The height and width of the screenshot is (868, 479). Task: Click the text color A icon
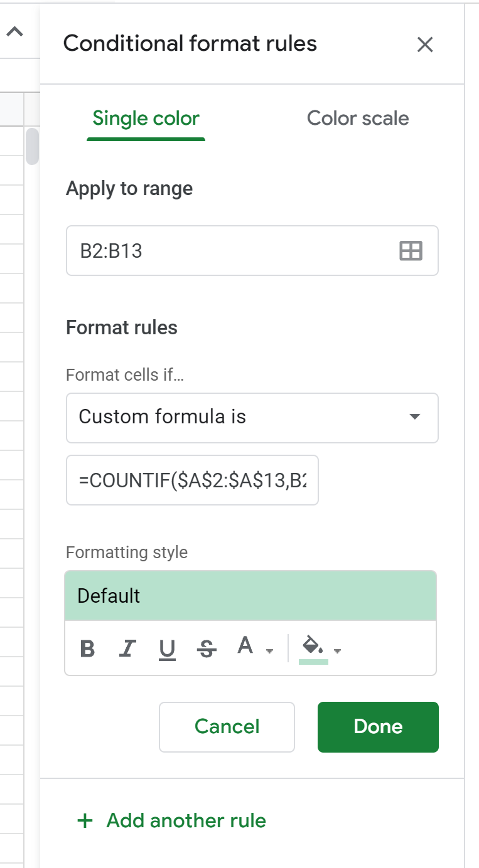(245, 646)
